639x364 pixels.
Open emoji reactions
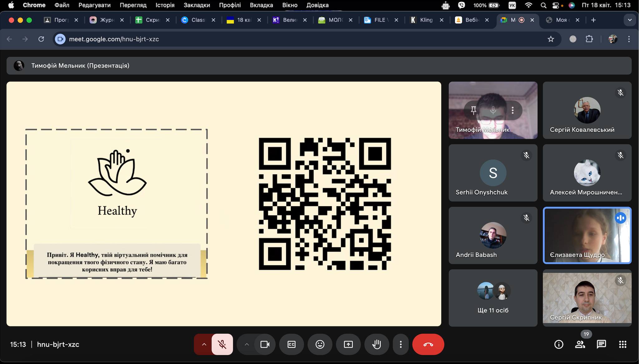point(320,344)
